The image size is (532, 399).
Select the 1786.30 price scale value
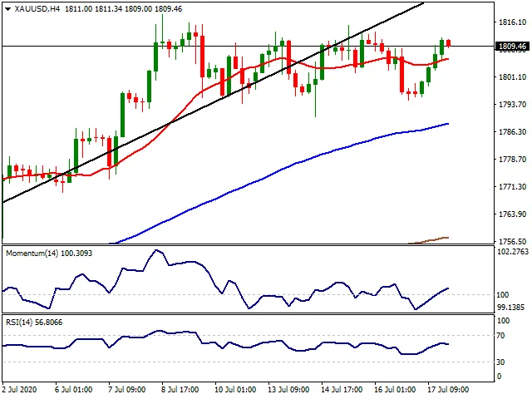(x=512, y=132)
